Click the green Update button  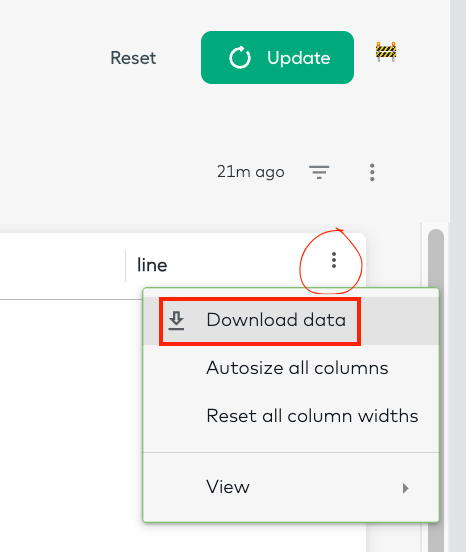pyautogui.click(x=277, y=57)
